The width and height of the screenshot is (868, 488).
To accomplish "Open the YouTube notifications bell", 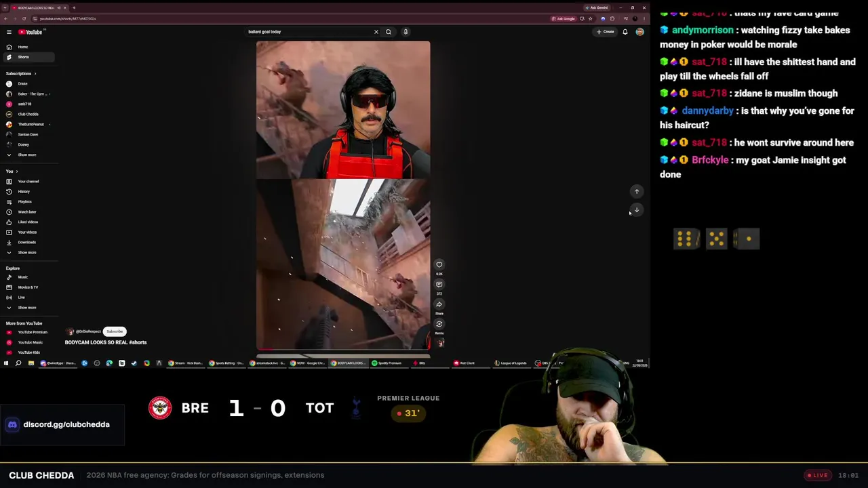I will [625, 32].
